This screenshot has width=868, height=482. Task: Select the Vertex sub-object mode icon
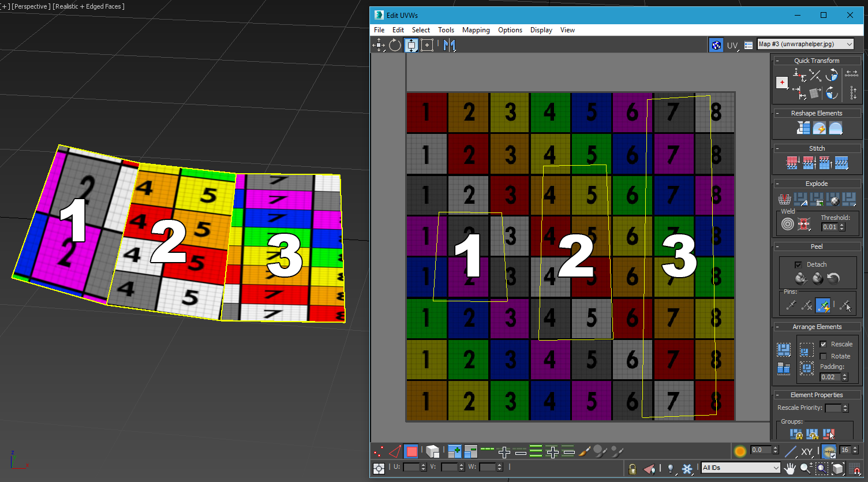(x=379, y=451)
